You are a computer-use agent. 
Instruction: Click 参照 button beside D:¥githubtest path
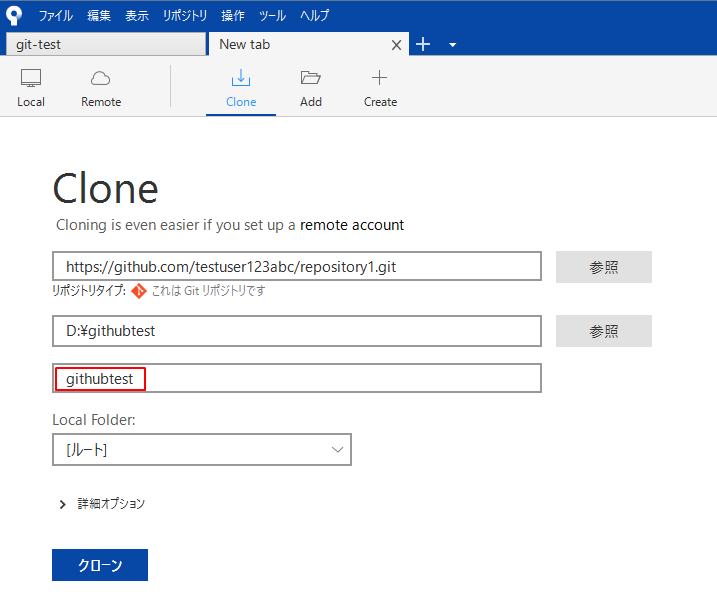[603, 331]
